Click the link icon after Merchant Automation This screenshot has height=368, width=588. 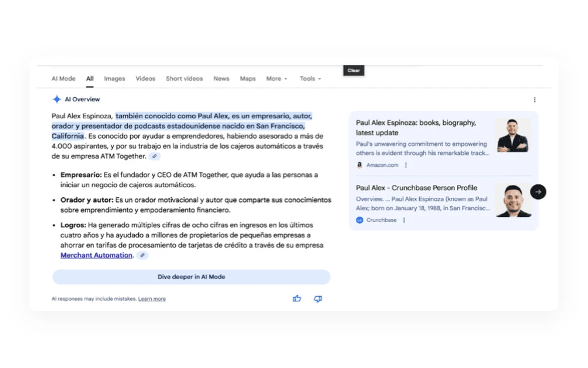(142, 256)
